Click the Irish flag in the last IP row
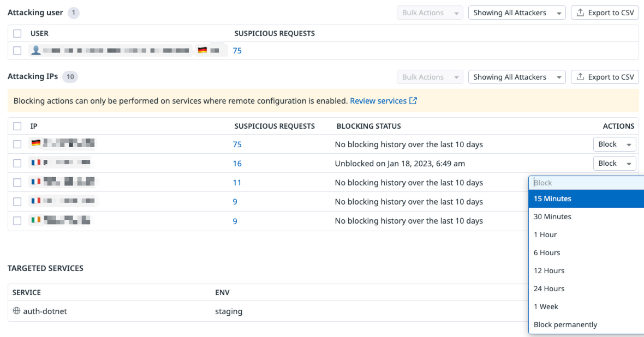 coord(36,220)
